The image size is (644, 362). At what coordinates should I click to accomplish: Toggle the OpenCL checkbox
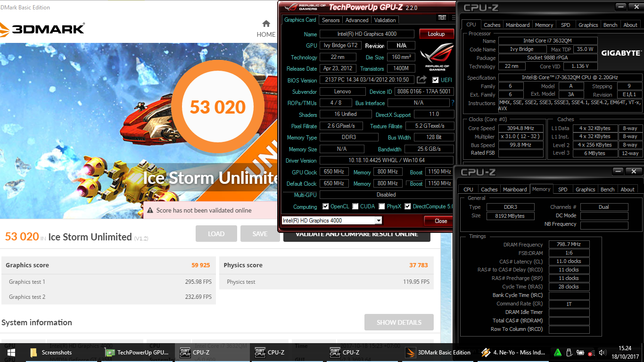[325, 206]
